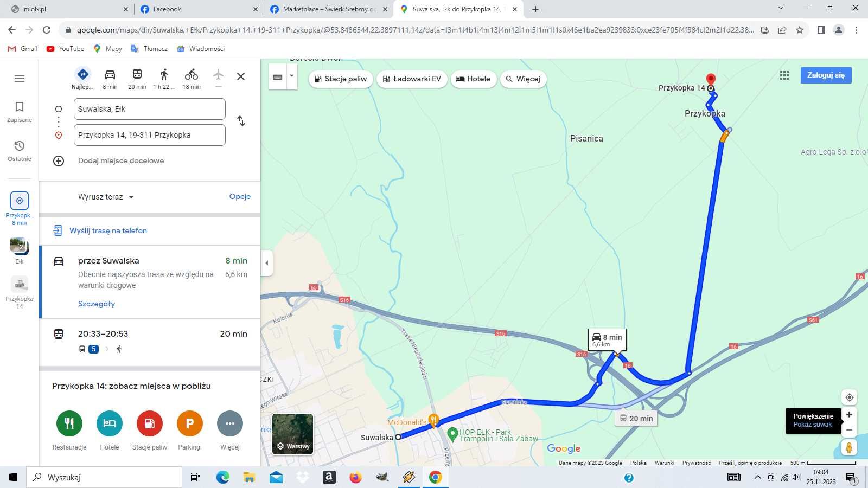
Task: Show my current location
Action: pos(850,397)
